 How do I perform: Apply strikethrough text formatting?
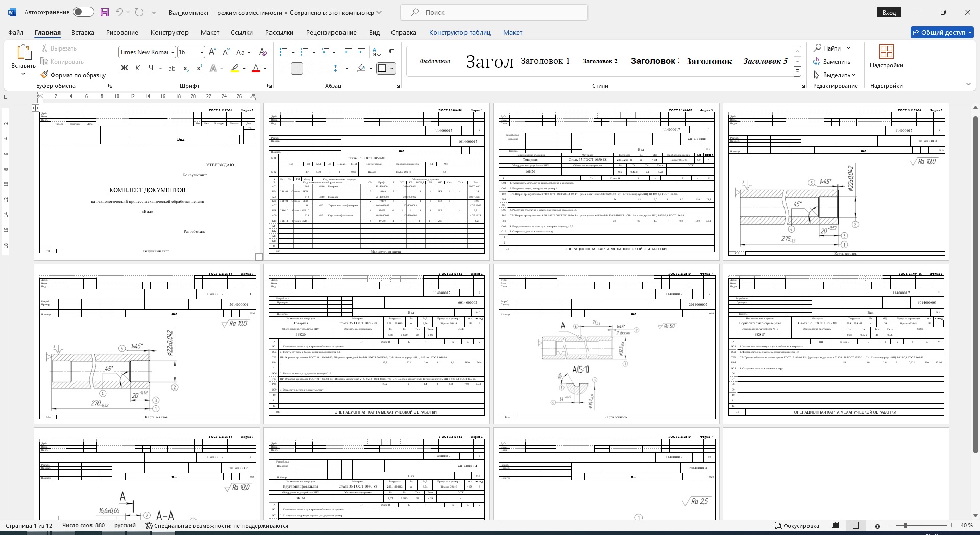click(x=172, y=68)
